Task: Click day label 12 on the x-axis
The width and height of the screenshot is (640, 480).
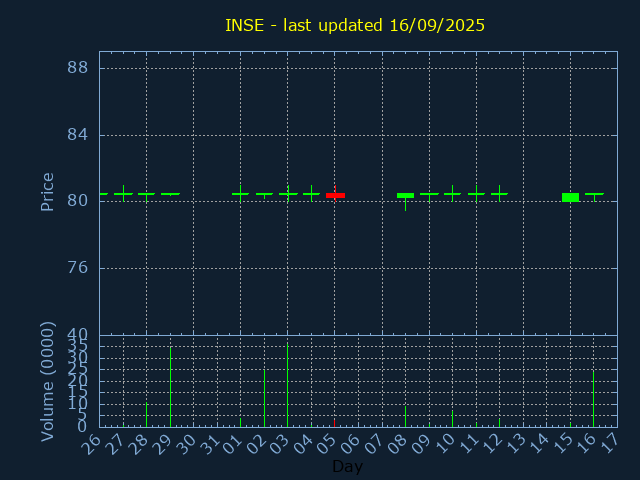Action: tap(492, 443)
